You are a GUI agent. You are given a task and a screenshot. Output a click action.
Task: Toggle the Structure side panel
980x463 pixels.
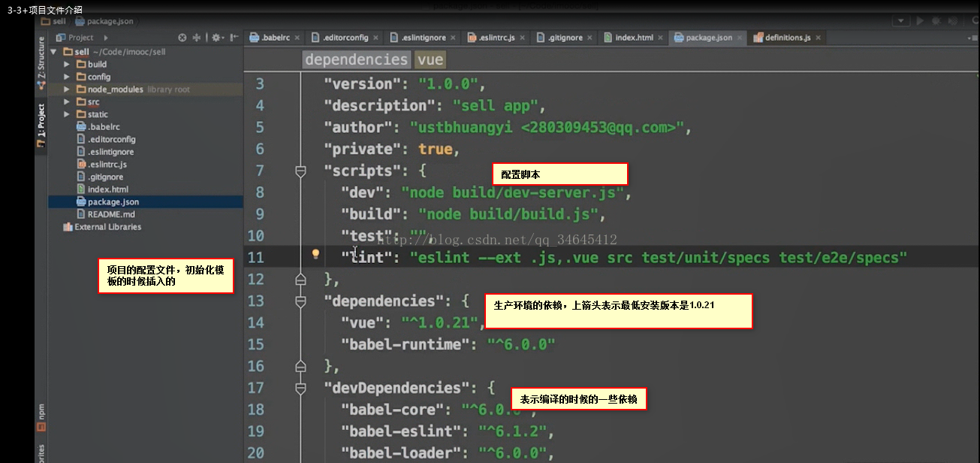click(41, 62)
